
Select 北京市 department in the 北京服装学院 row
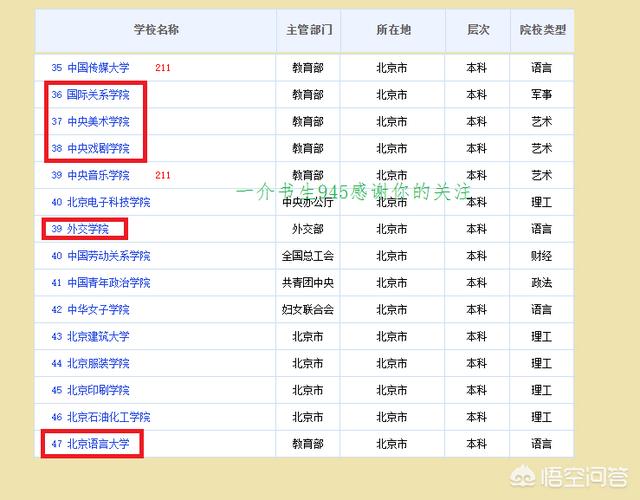pyautogui.click(x=308, y=363)
